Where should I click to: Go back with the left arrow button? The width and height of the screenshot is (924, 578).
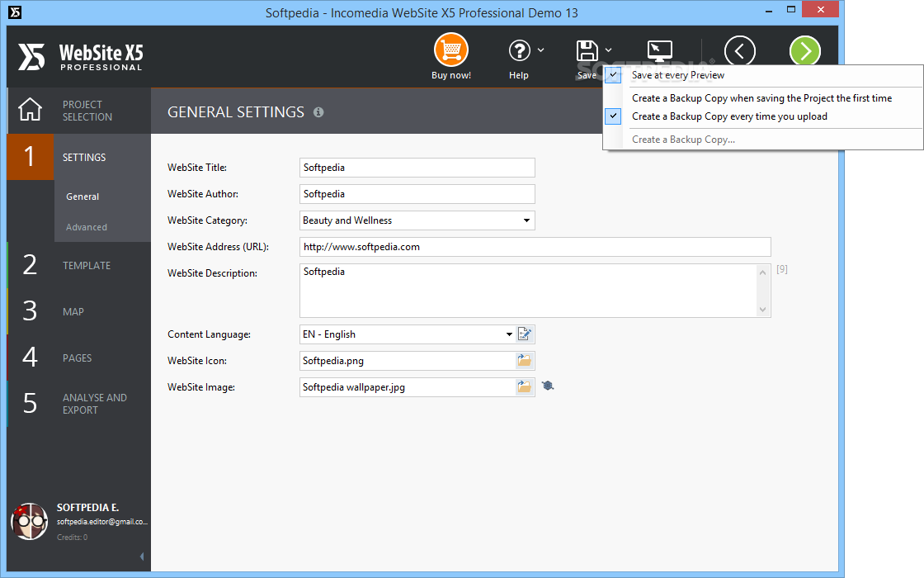739,50
